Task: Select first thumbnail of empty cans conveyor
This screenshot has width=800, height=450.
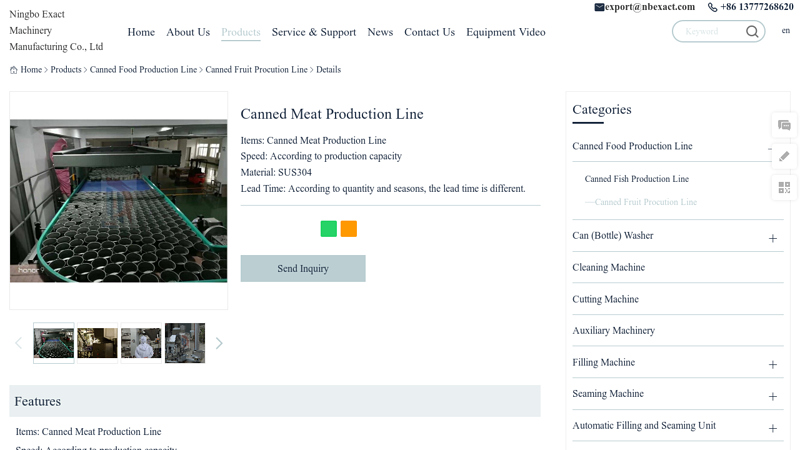Action: [54, 343]
